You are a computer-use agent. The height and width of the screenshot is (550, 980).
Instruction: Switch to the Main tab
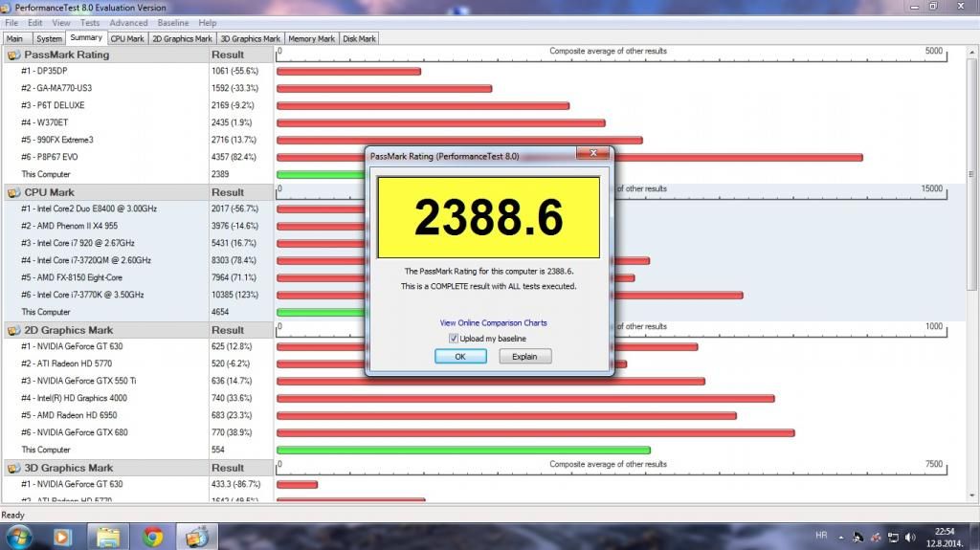[x=15, y=39]
